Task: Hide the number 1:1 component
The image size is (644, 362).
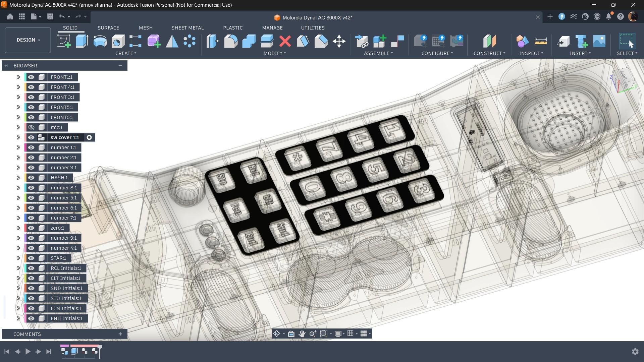Action: [31, 147]
